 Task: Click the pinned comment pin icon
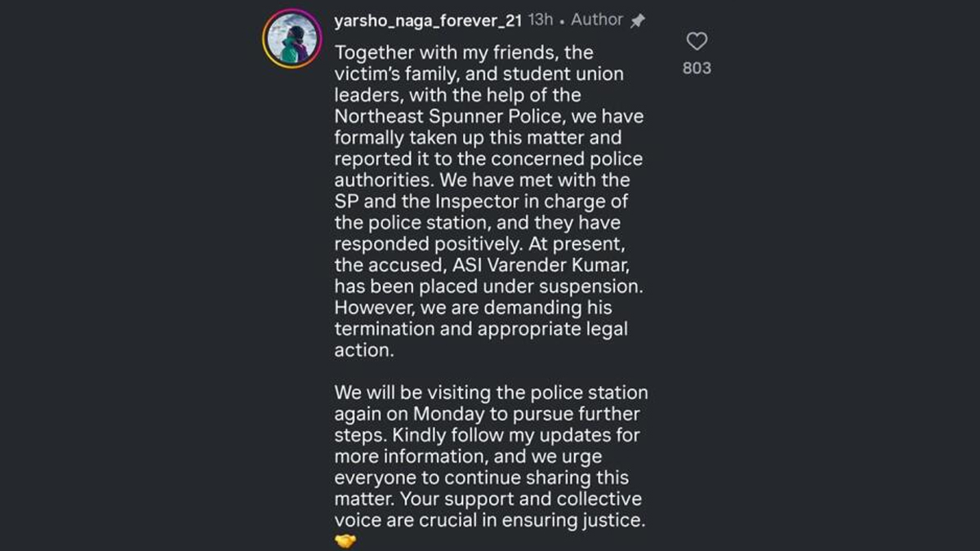638,21
